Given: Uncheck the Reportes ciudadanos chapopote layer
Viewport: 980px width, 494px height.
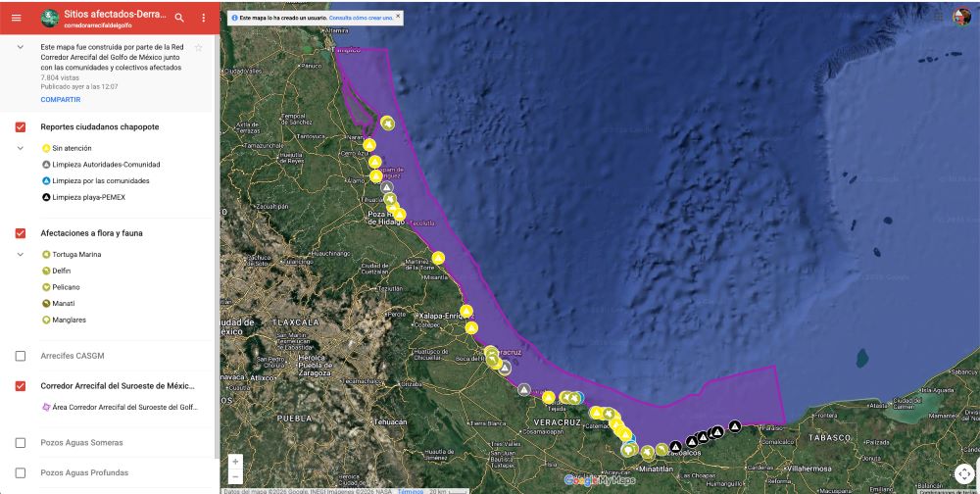Looking at the screenshot, I should click(21, 127).
